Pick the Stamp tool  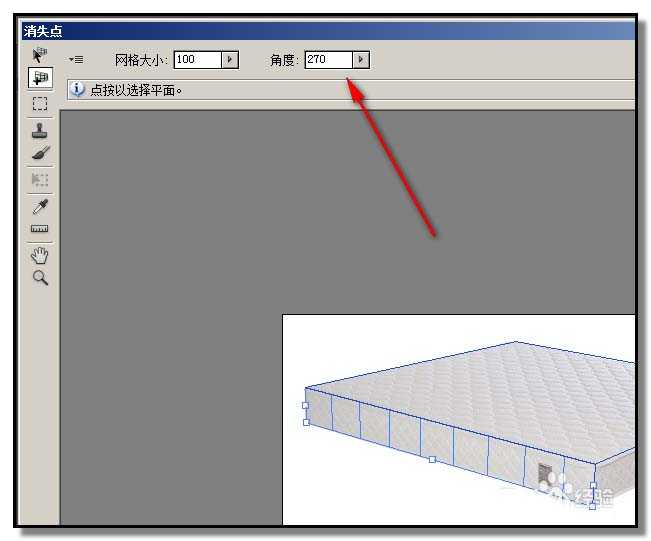[40, 131]
